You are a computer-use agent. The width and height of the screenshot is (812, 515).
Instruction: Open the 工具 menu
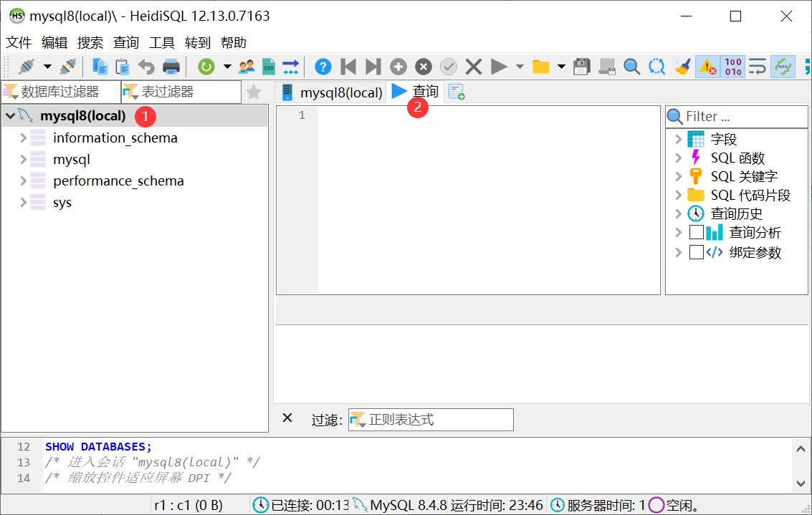point(162,42)
